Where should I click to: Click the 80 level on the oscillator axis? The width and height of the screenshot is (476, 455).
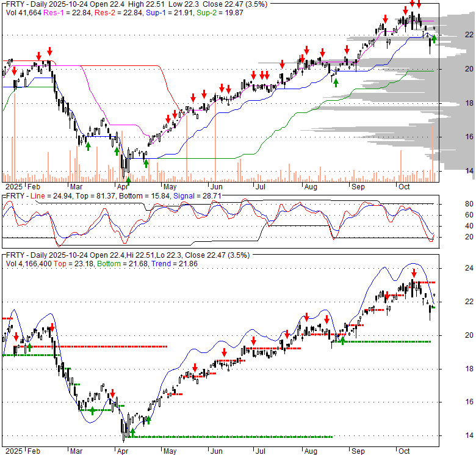469,204
